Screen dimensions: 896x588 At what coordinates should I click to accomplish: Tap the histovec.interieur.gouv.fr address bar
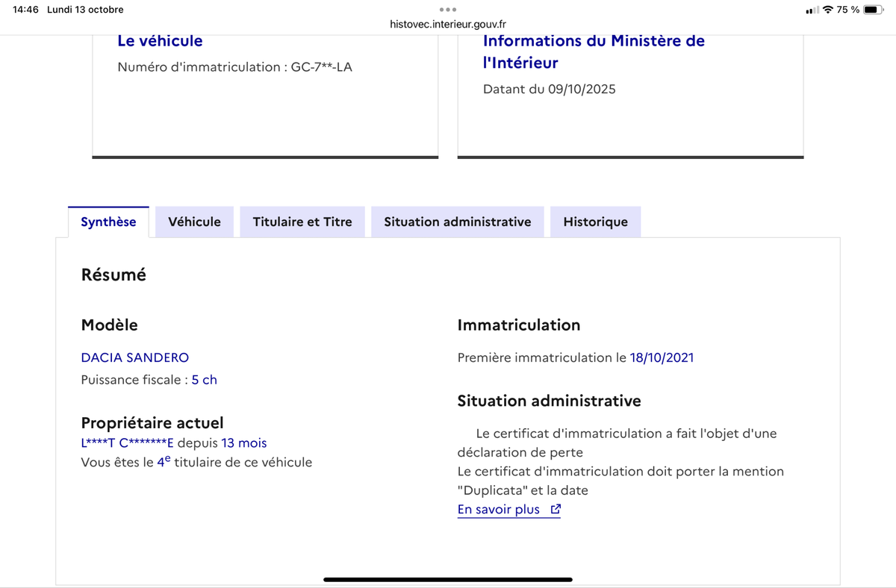448,24
